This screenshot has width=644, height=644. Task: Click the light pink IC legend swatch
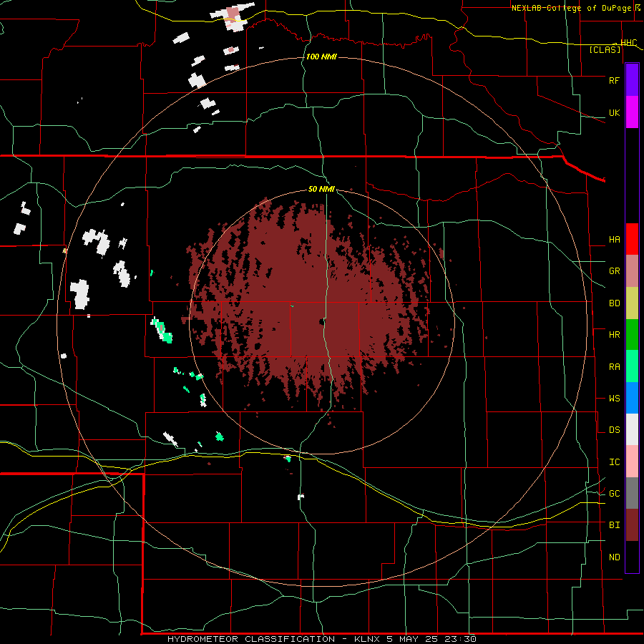(x=632, y=462)
